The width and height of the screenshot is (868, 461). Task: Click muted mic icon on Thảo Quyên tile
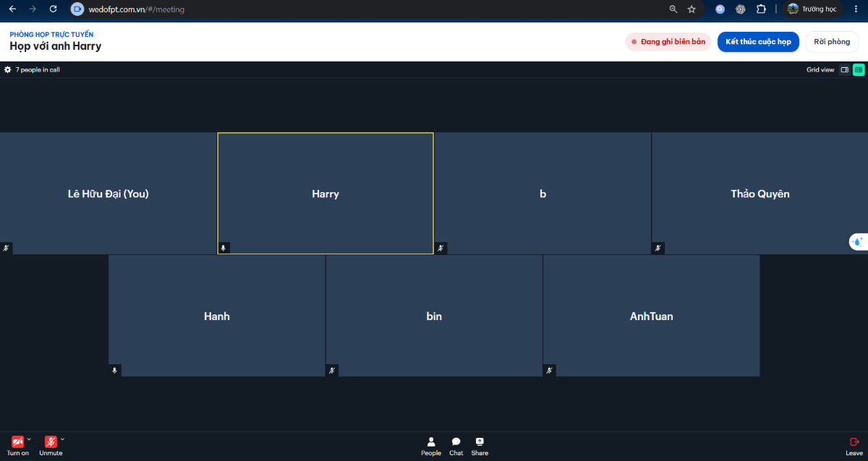pyautogui.click(x=658, y=248)
